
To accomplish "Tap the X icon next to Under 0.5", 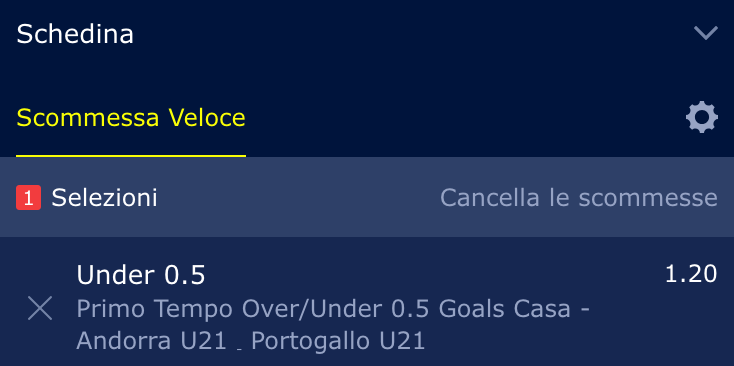I will [x=40, y=308].
